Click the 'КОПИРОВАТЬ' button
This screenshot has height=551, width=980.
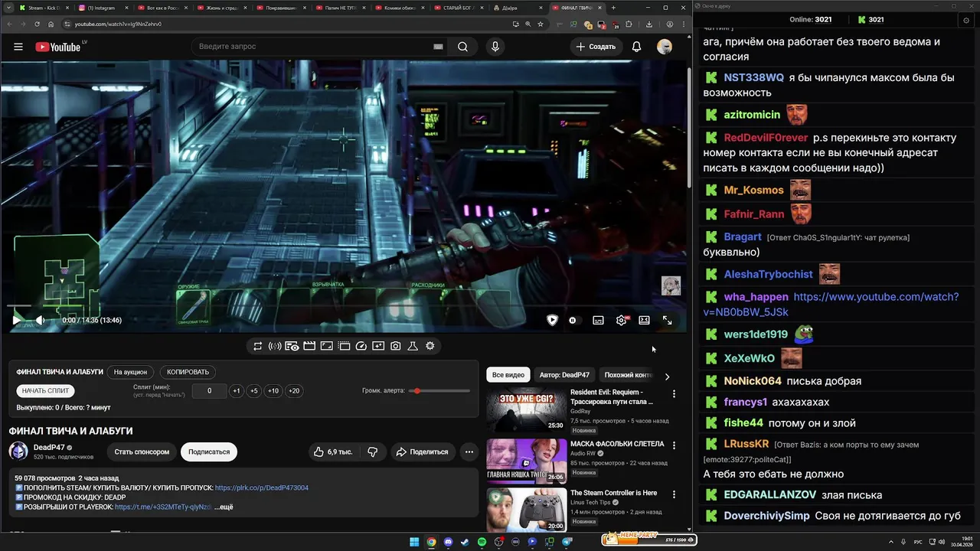click(188, 372)
